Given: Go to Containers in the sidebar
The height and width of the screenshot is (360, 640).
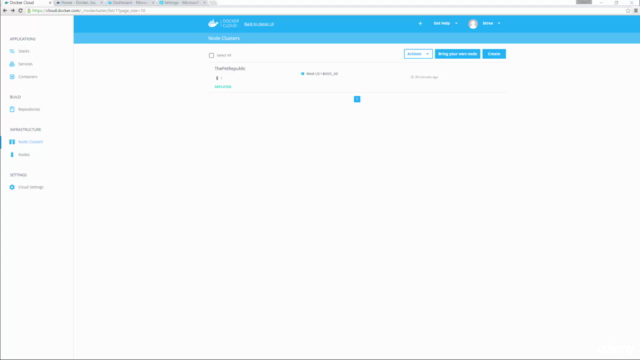Looking at the screenshot, I should pos(28,77).
